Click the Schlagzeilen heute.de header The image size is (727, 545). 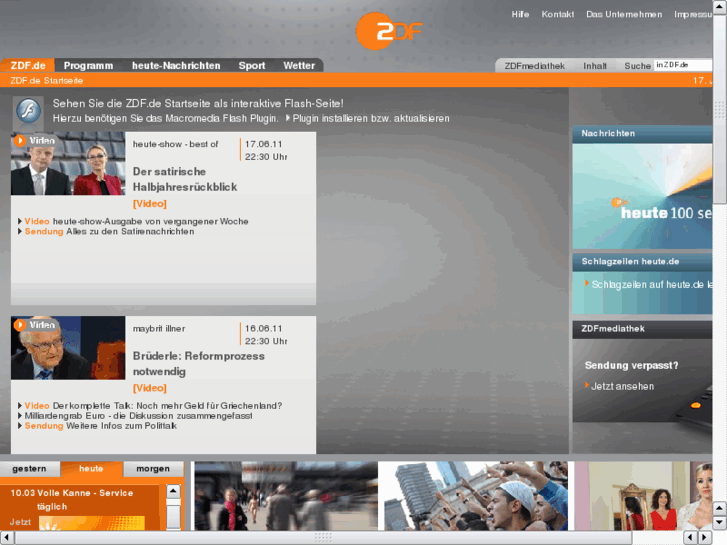pos(642,262)
